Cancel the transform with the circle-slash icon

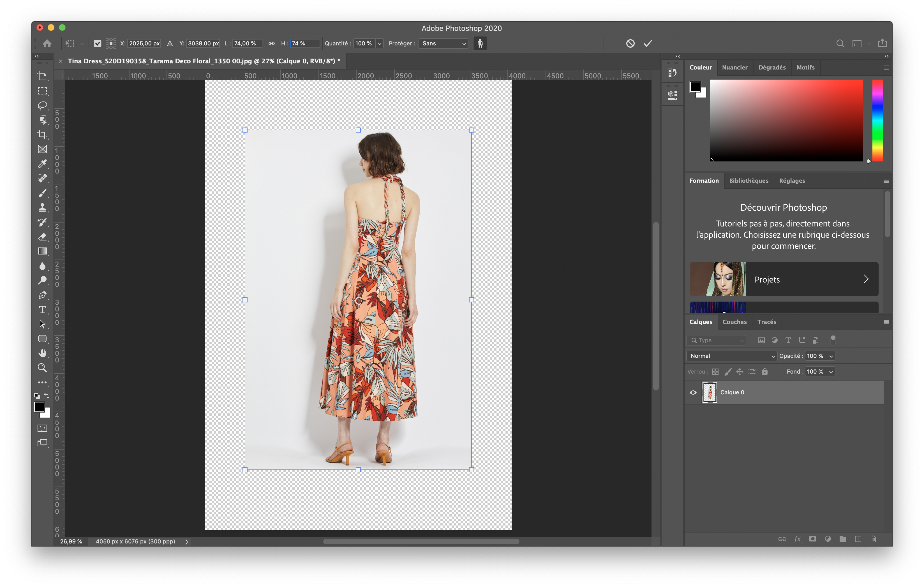coord(630,43)
